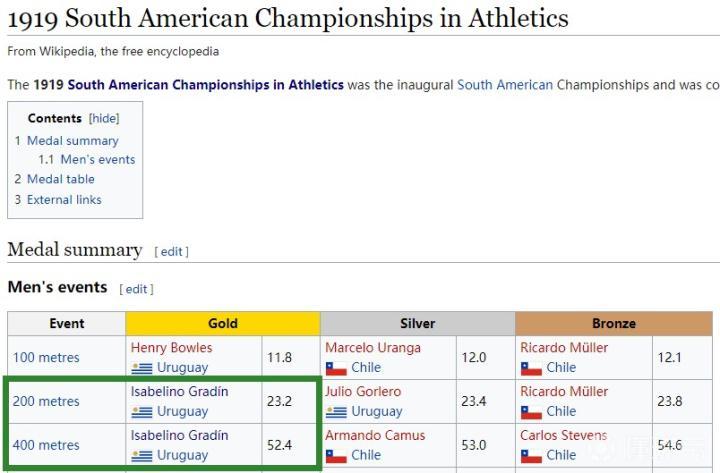Screen dimensions: 720x473
Task: Go to Medal table in Contents
Action: 61,179
